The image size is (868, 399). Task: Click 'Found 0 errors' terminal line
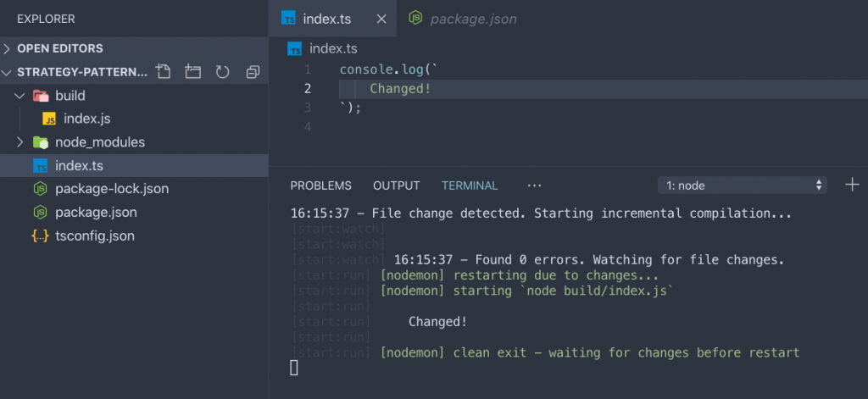point(589,259)
